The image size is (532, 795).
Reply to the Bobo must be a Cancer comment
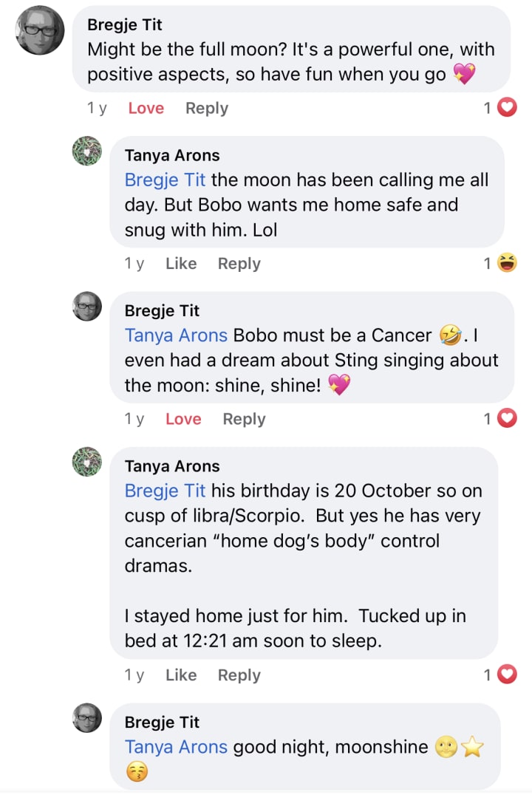pos(244,419)
